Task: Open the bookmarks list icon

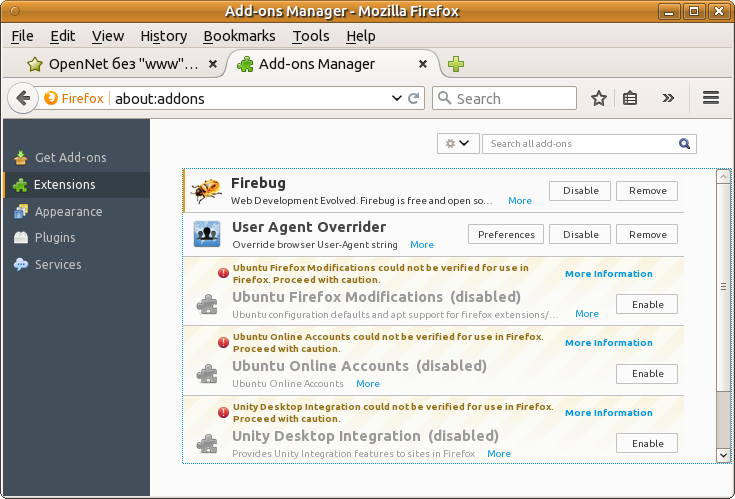Action: click(630, 98)
